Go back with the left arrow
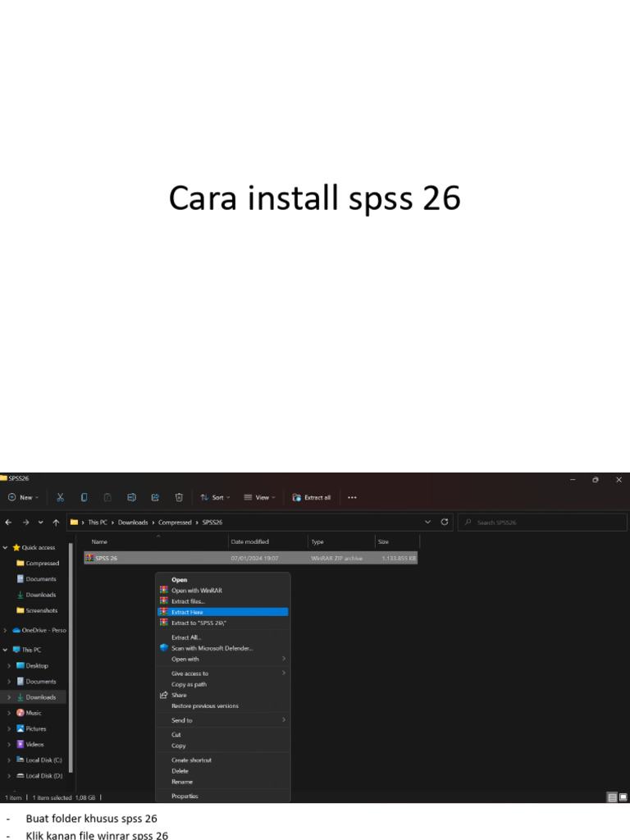630x840 pixels. (x=8, y=522)
